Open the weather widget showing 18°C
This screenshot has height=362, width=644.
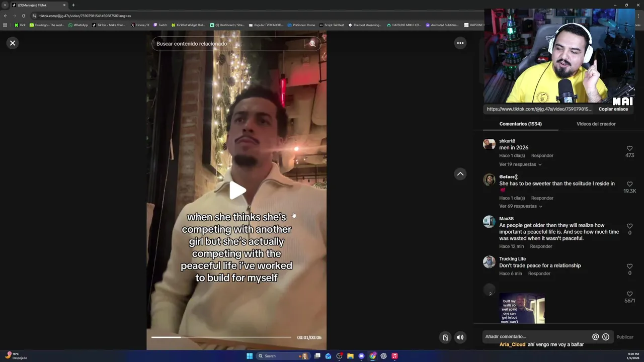15,356
